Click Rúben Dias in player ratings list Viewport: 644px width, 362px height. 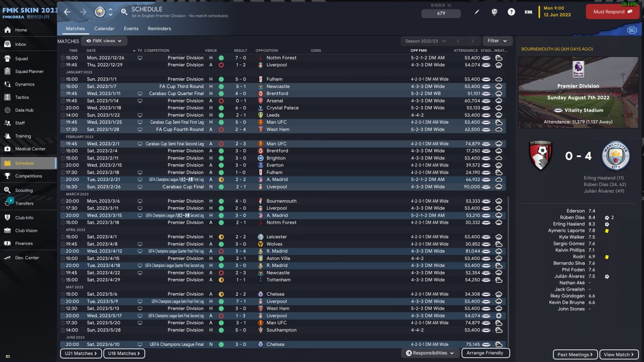coord(572,218)
